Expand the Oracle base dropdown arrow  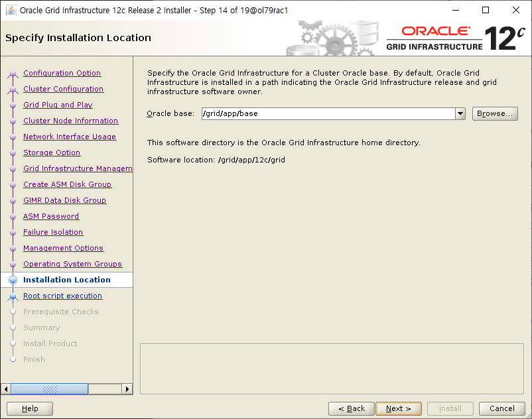[460, 113]
